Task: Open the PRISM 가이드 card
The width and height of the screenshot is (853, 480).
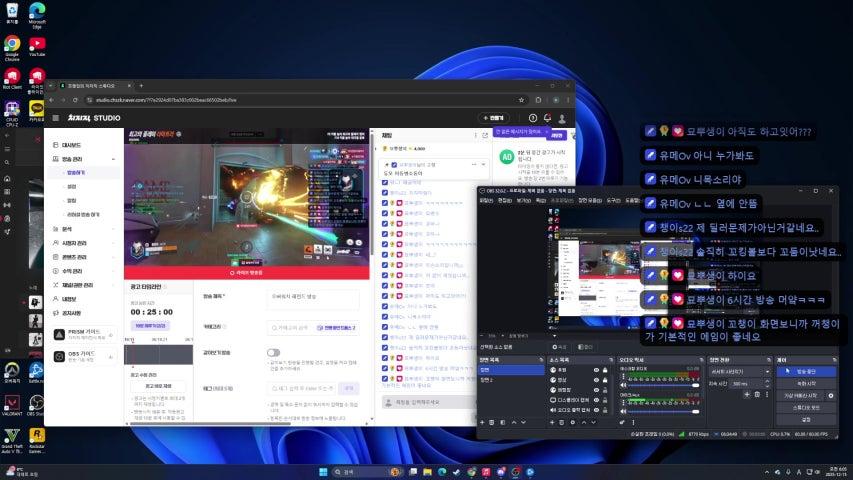Action: pos(84,334)
